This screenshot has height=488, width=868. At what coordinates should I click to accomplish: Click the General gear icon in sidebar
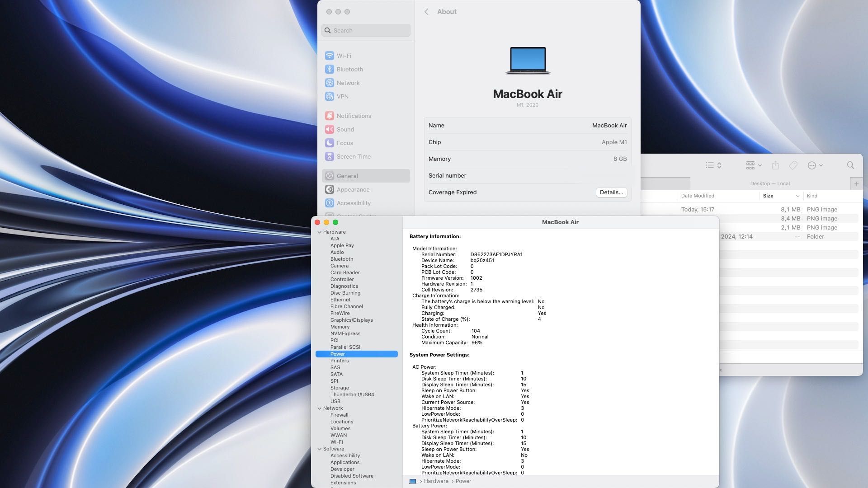pyautogui.click(x=330, y=176)
